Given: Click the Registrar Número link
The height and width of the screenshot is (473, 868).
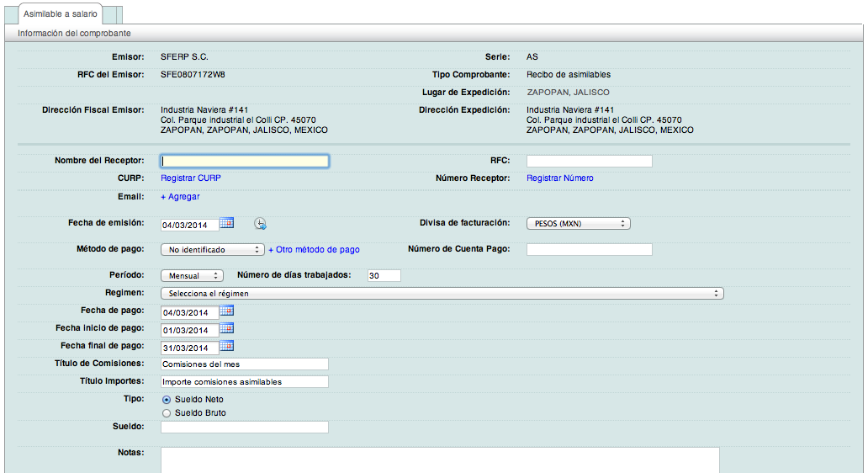Looking at the screenshot, I should pyautogui.click(x=559, y=178).
